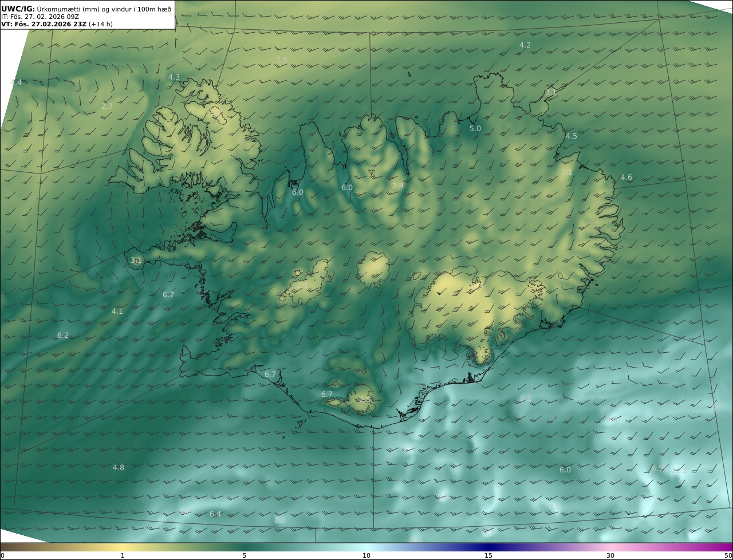Viewport: 733px width, 560px height.
Task: Click the "4.6" value label
Action: [x=626, y=178]
